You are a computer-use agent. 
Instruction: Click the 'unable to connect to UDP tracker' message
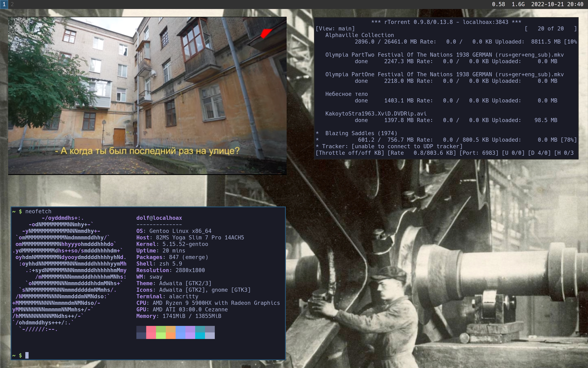click(x=407, y=147)
